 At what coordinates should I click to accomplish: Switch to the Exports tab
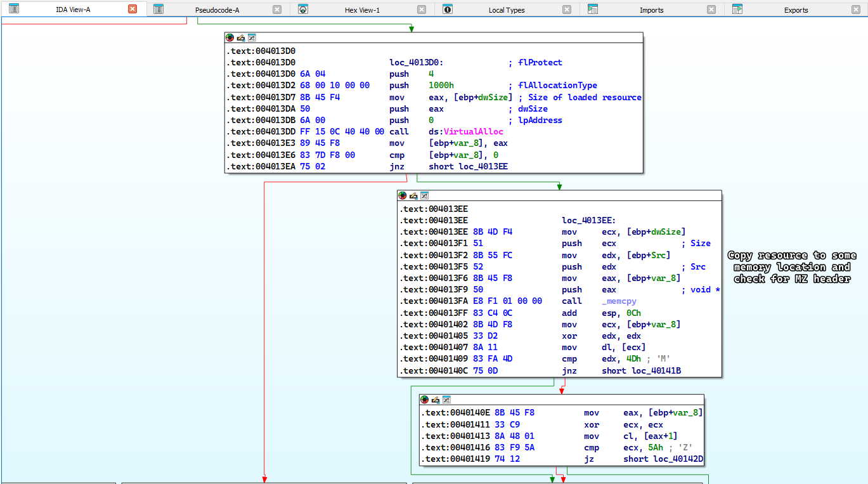click(796, 10)
